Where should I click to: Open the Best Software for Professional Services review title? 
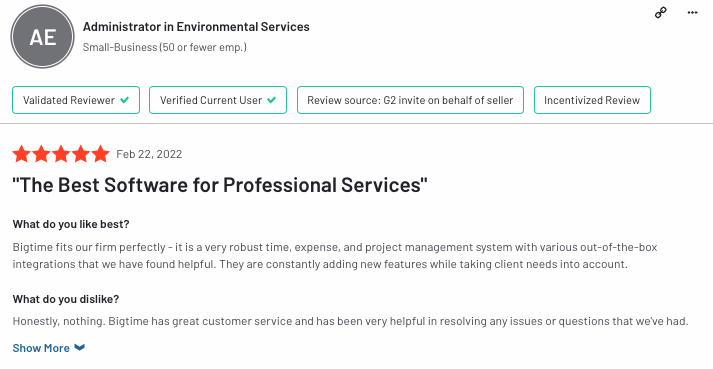(220, 185)
